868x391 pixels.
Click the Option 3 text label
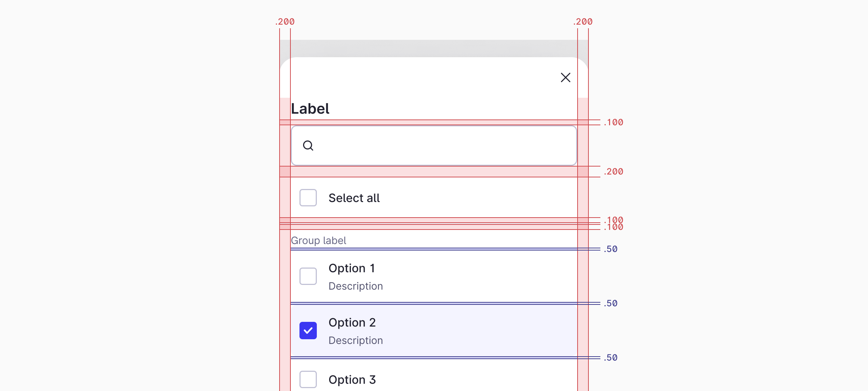(352, 379)
